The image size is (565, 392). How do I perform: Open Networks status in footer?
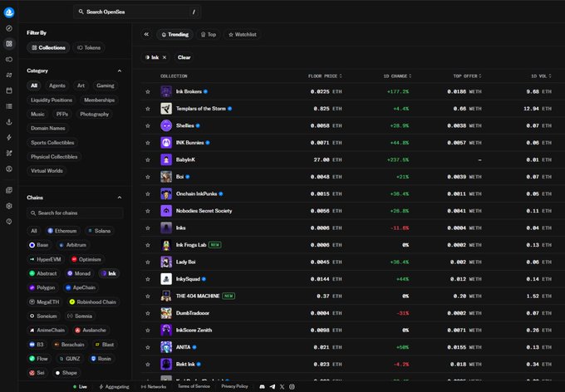tap(154, 386)
